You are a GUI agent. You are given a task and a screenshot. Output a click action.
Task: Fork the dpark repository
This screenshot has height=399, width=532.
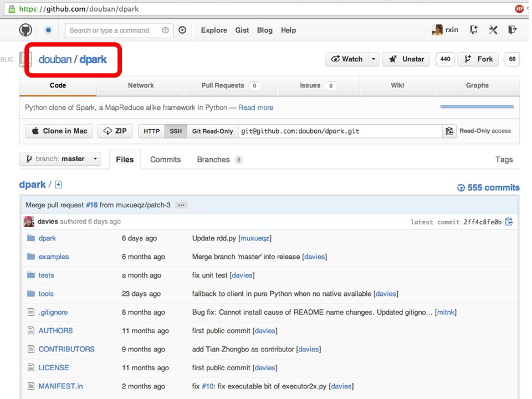pos(478,59)
